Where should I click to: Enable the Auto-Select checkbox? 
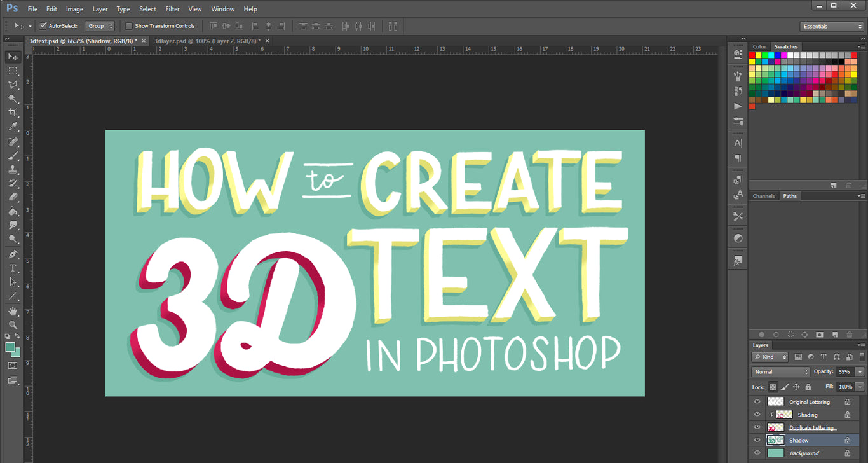43,26
